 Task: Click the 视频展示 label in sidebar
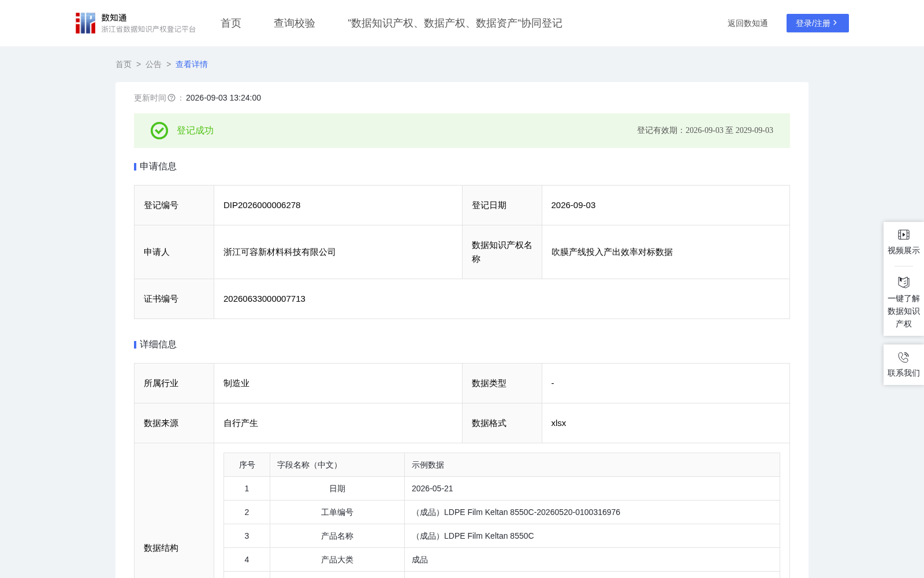click(x=904, y=250)
